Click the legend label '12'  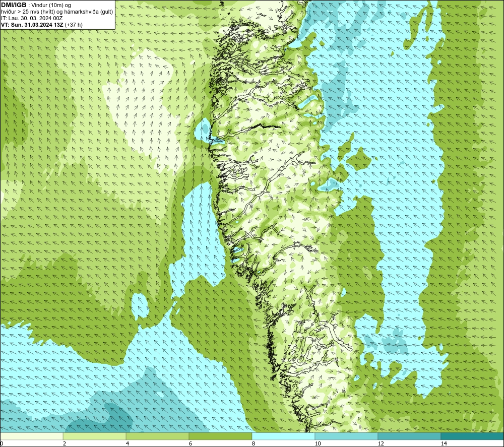(381, 444)
